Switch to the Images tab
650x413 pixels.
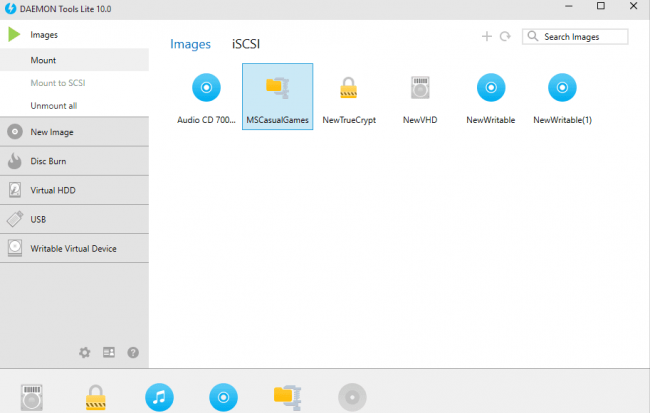click(190, 44)
